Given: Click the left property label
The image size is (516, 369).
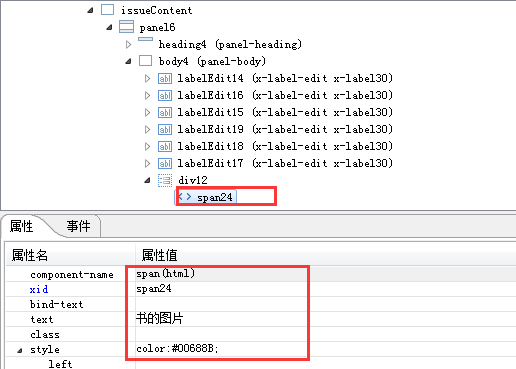Looking at the screenshot, I should (x=60, y=364).
